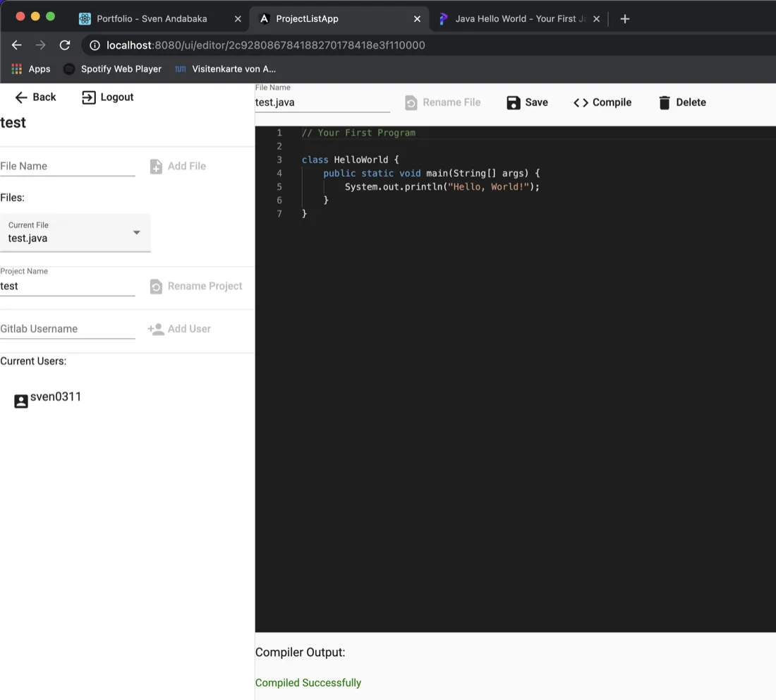Click the site info icon in address bar
The width and height of the screenshot is (776, 700).
pyautogui.click(x=95, y=46)
